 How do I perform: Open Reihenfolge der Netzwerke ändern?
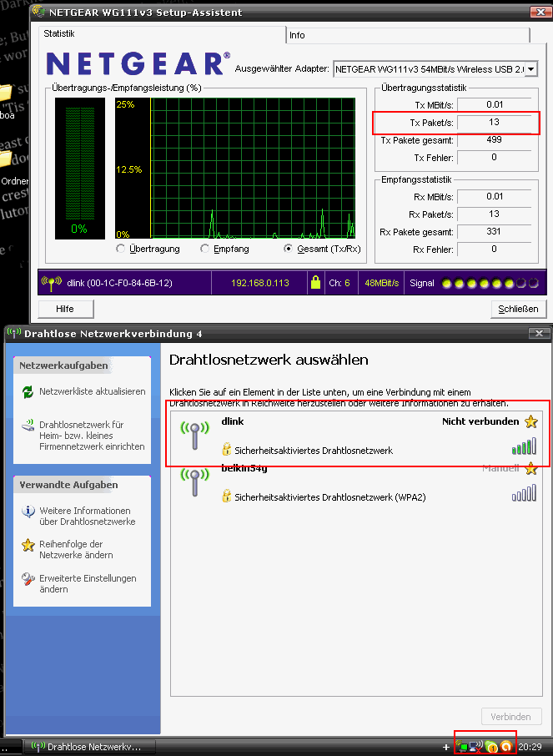[76, 549]
